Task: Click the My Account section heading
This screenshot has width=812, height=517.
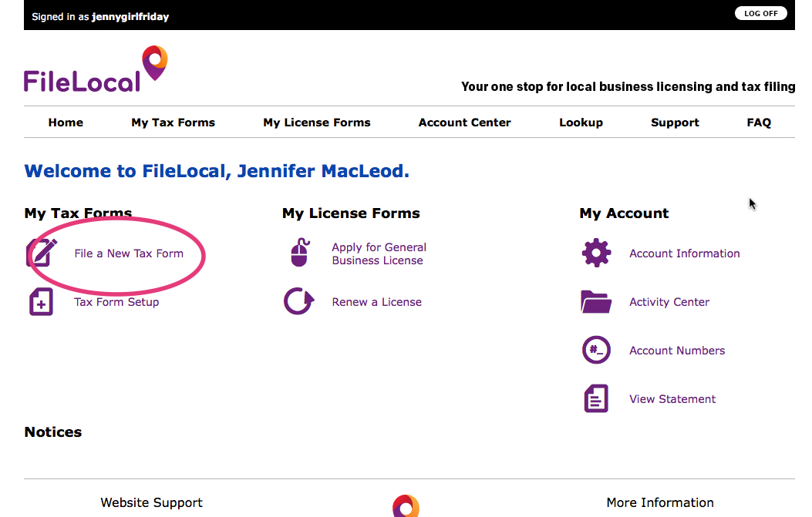Action: (x=624, y=213)
